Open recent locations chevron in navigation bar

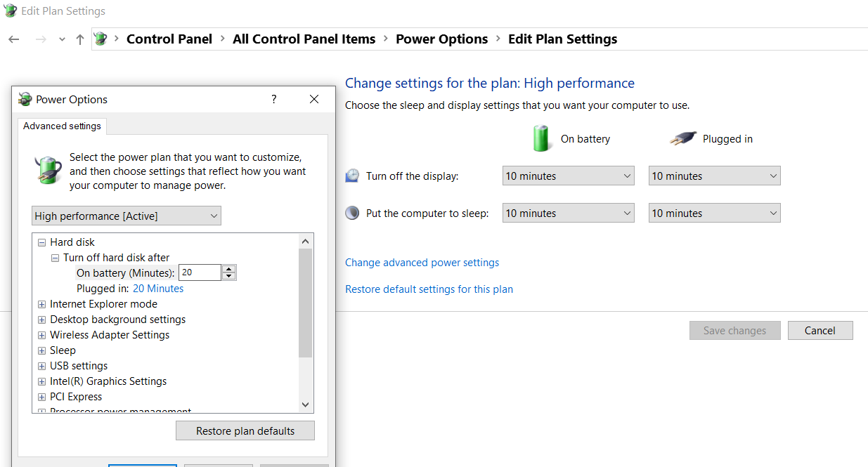(x=62, y=39)
